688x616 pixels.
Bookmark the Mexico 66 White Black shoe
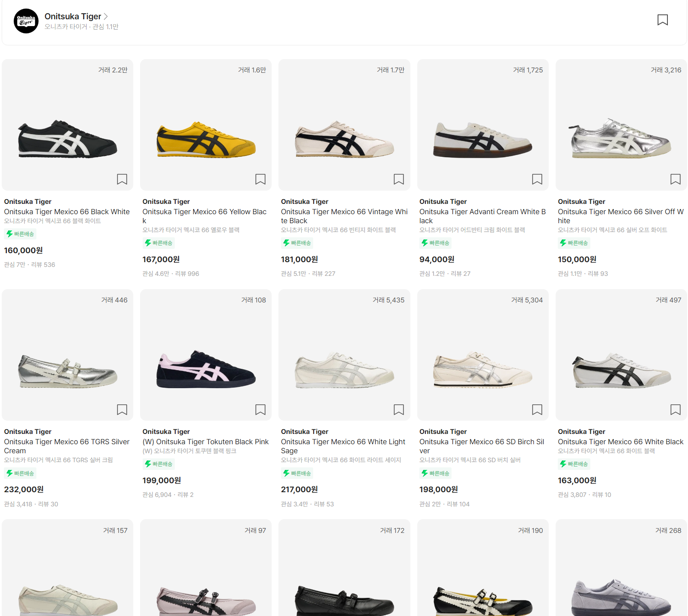click(x=676, y=410)
